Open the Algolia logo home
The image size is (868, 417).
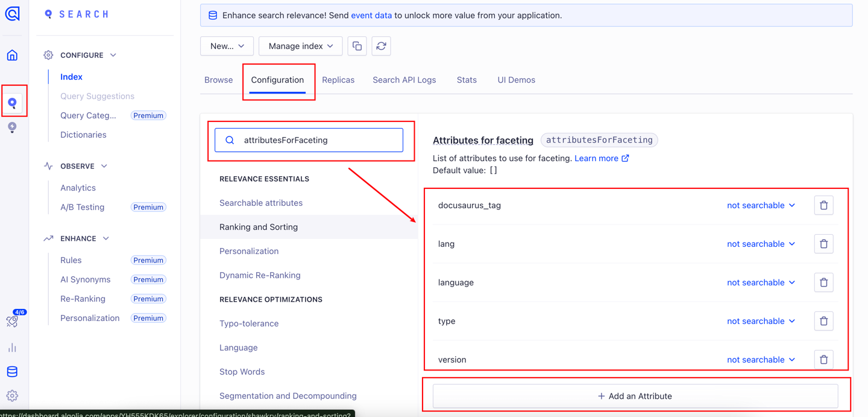pyautogui.click(x=12, y=13)
